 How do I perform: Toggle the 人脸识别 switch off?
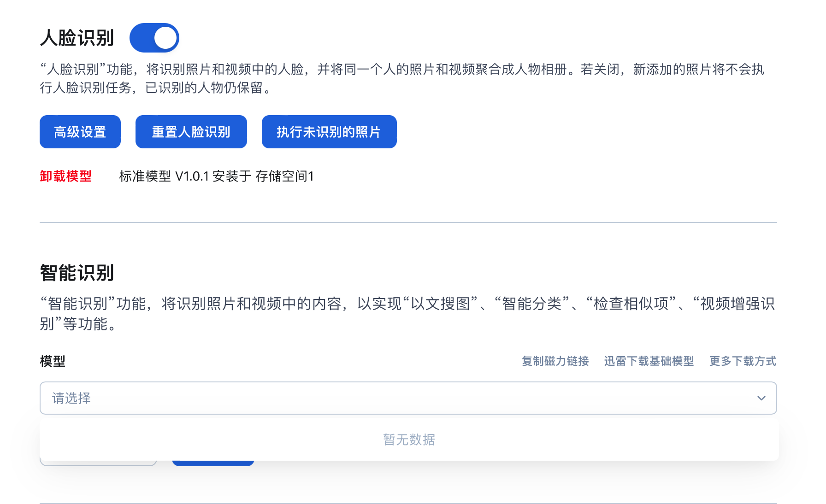[154, 38]
